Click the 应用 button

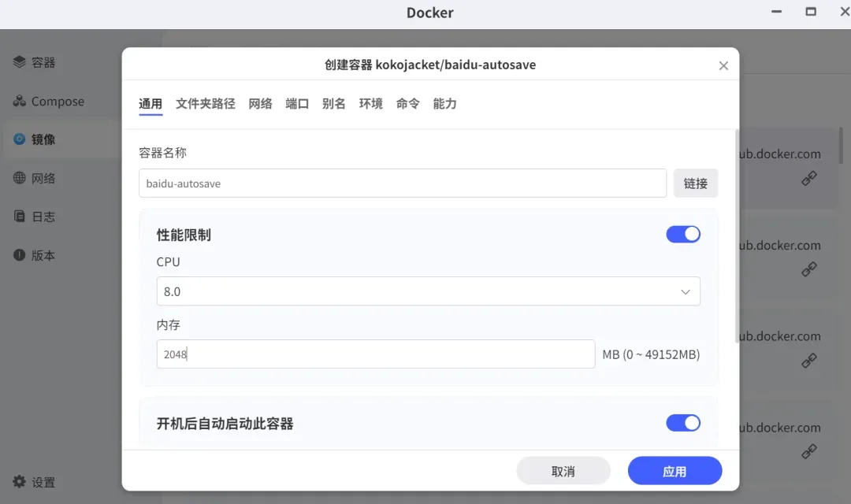[674, 471]
